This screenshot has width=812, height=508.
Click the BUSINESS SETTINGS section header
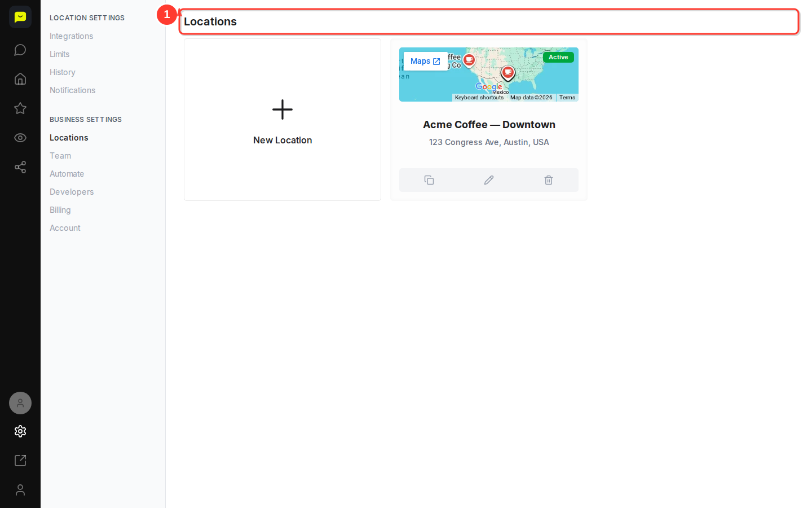click(x=86, y=120)
